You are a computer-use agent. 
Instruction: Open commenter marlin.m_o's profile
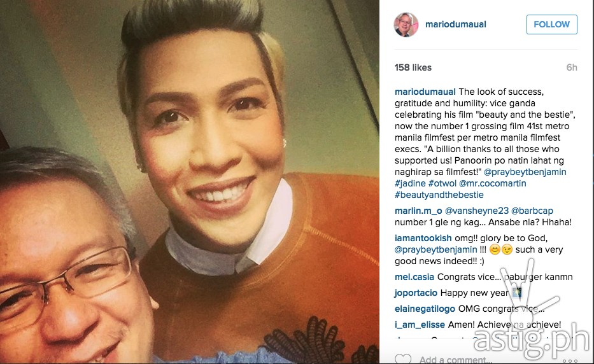click(418, 211)
